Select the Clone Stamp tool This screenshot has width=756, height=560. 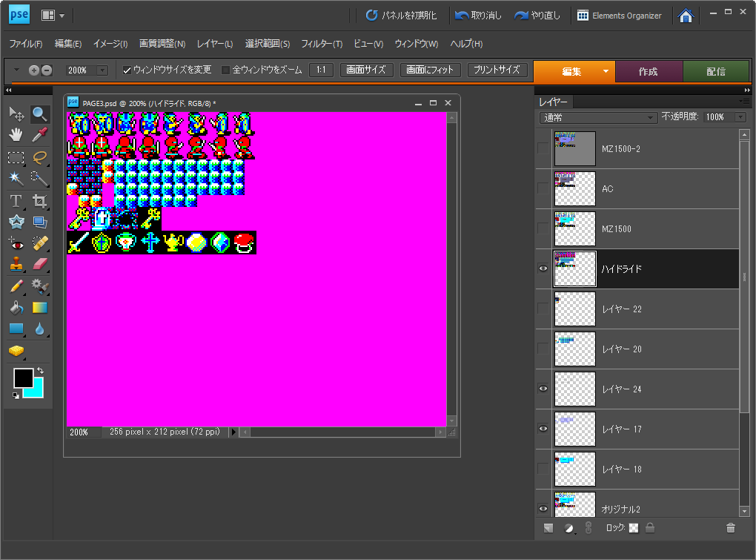coord(16,264)
